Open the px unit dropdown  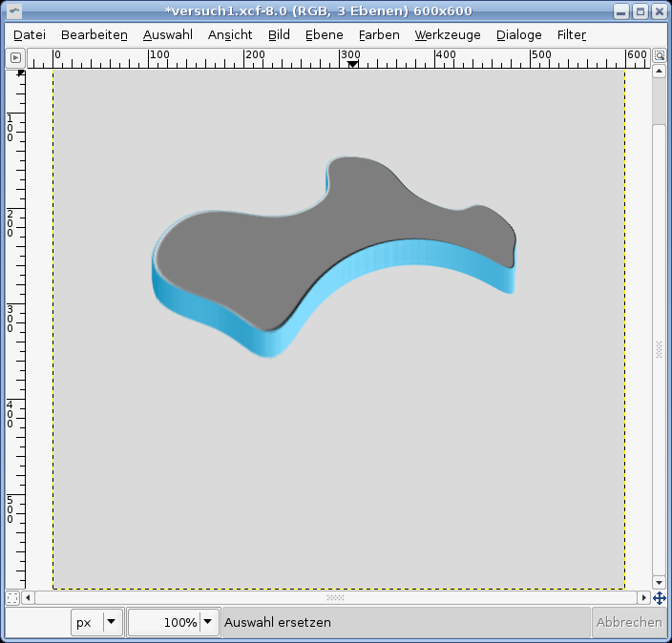click(x=97, y=622)
